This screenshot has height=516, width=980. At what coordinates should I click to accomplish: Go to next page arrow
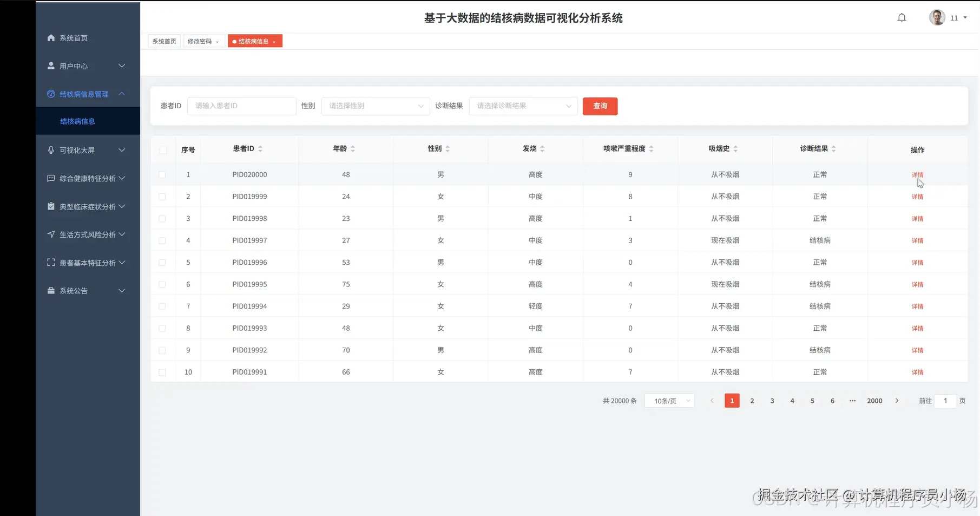pyautogui.click(x=897, y=401)
